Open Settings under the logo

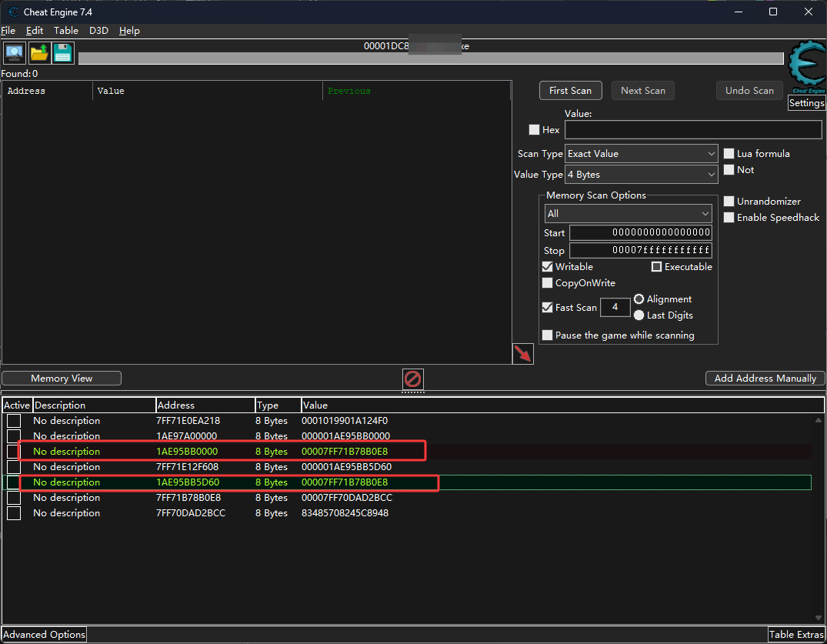click(806, 103)
